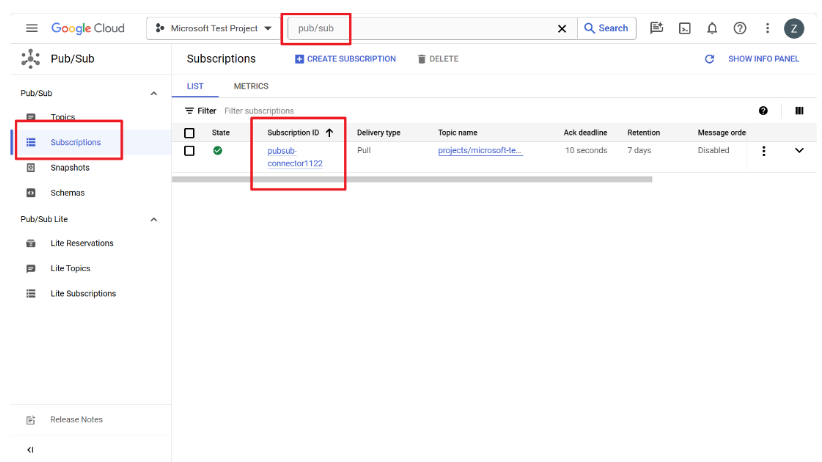Image resolution: width=822 pixels, height=462 pixels.
Task: Click the horizontal table scrollbar
Action: (x=411, y=179)
